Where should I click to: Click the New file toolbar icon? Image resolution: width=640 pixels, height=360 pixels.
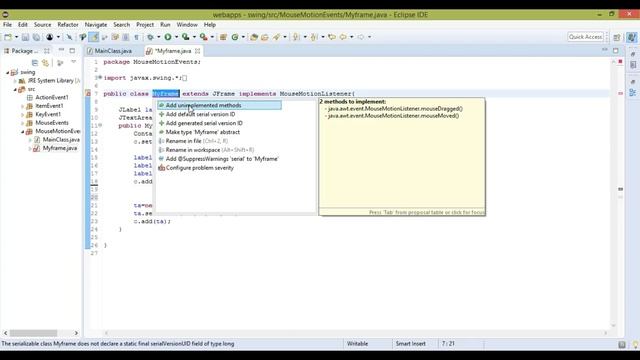pyautogui.click(x=8, y=37)
